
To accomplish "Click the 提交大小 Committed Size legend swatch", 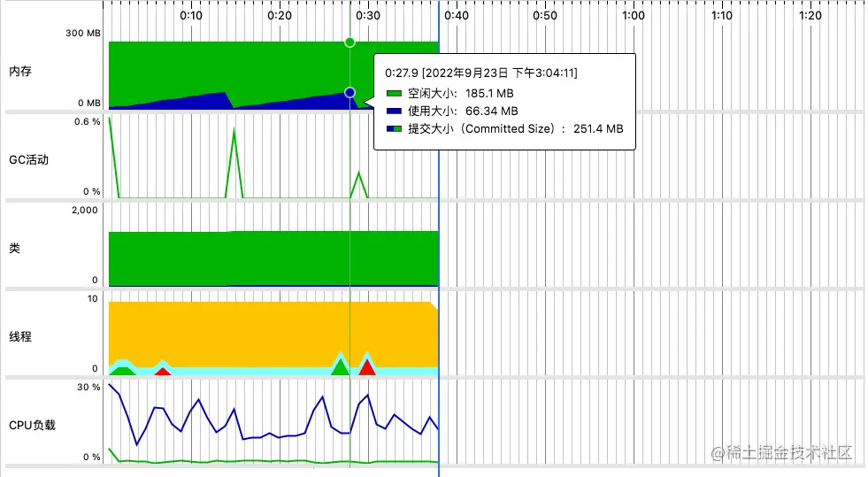I will coord(394,129).
